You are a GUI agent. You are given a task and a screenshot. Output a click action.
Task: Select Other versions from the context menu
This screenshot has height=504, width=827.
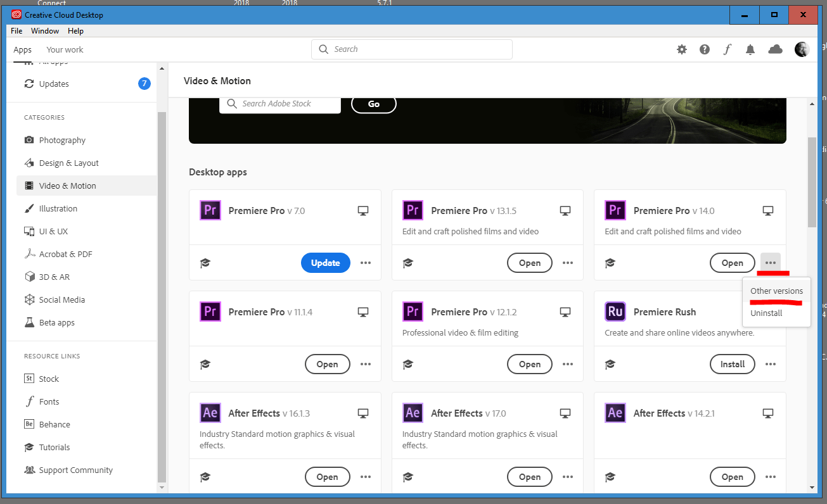tap(776, 291)
